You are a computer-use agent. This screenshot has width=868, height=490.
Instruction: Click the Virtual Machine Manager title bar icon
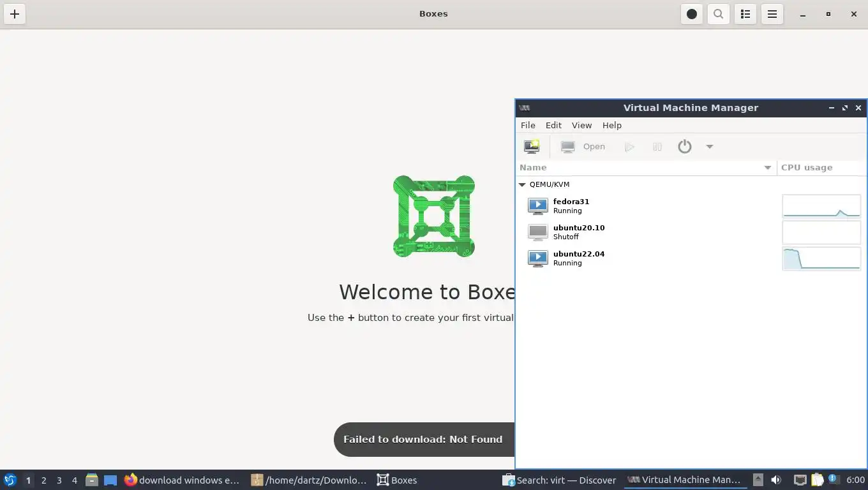pos(525,108)
